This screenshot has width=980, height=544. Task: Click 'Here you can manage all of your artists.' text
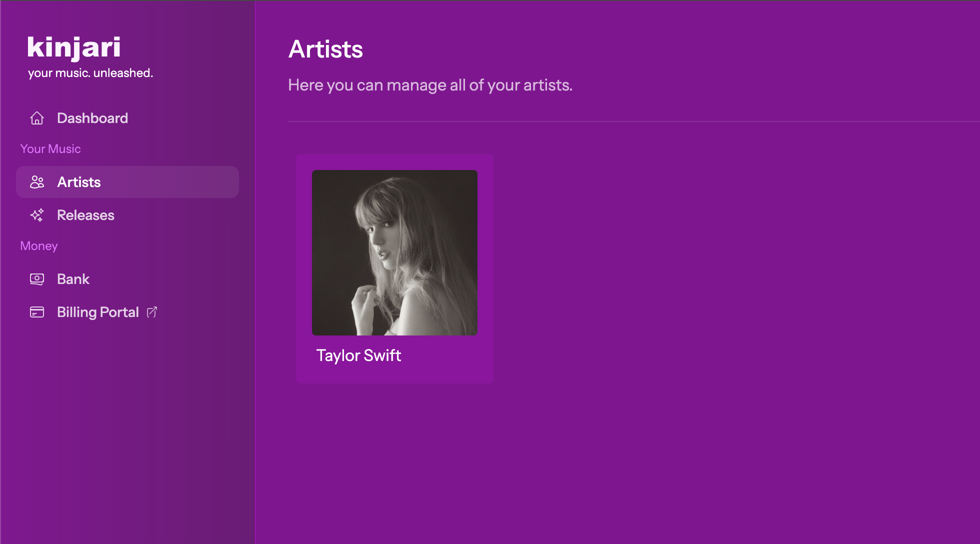tap(430, 85)
